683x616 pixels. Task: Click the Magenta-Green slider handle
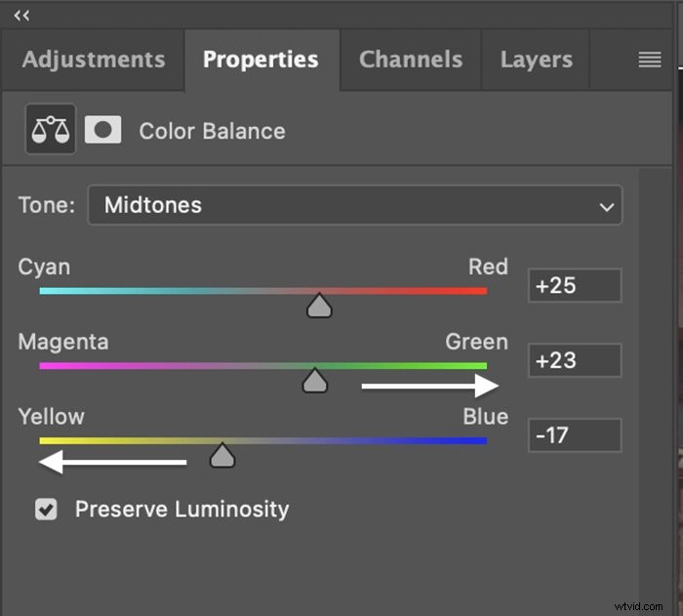tap(315, 381)
